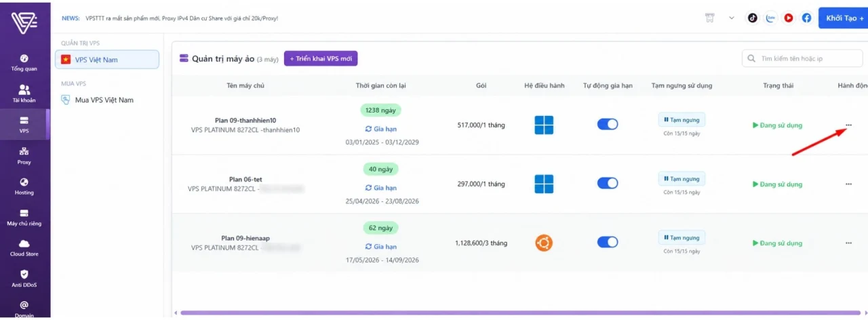Image resolution: width=868 pixels, height=320 pixels.
Task: Click the 1238 ngày badge
Action: (380, 110)
